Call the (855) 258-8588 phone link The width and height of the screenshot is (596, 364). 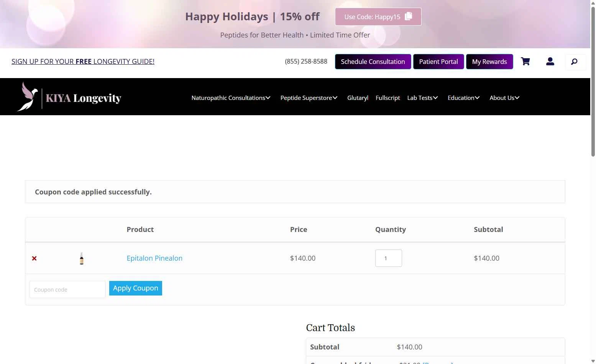(x=306, y=61)
